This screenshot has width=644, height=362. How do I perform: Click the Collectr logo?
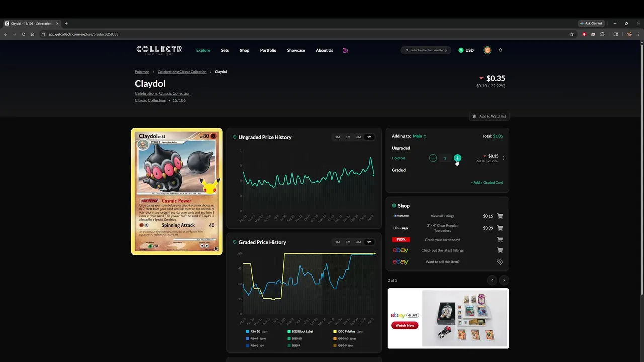click(x=159, y=50)
